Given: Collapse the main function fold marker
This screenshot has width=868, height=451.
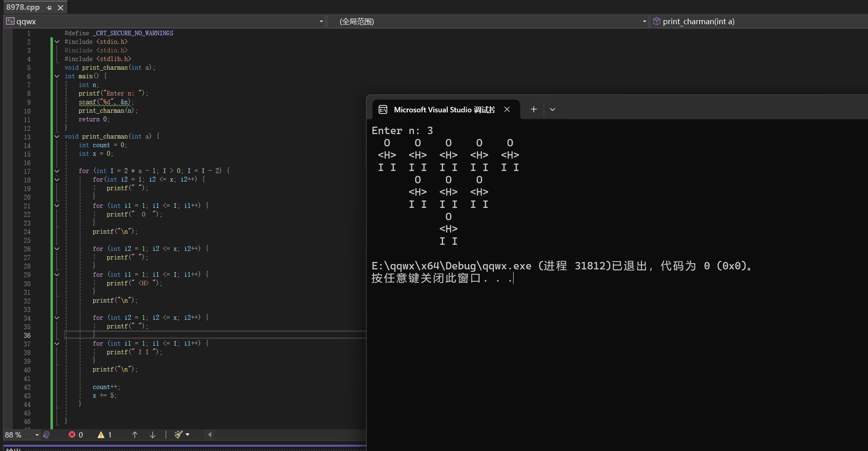Looking at the screenshot, I should pos(57,76).
